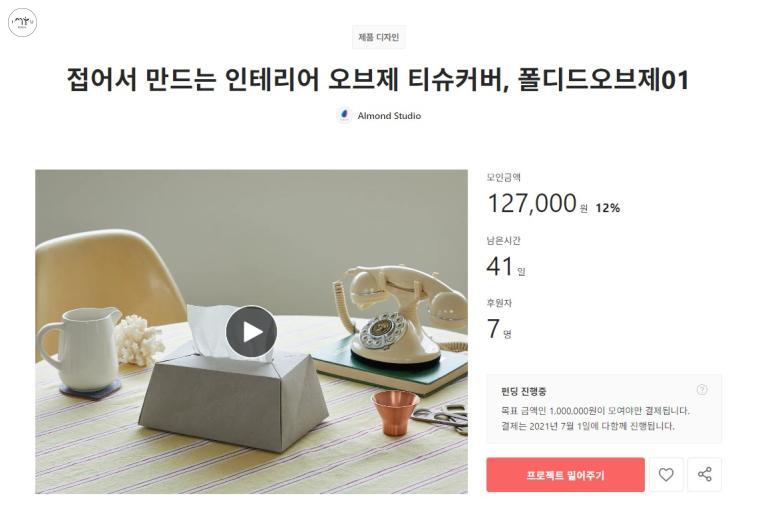Play the project video
This screenshot has width=760, height=516.
(x=251, y=331)
